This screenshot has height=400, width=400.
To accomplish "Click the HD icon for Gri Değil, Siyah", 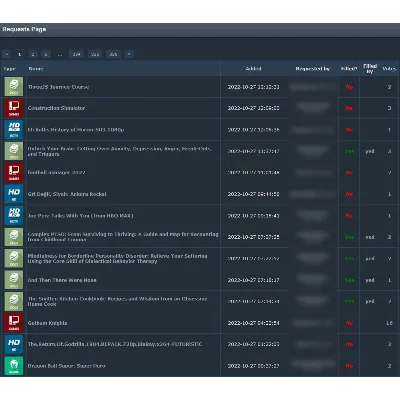I will [x=14, y=194].
